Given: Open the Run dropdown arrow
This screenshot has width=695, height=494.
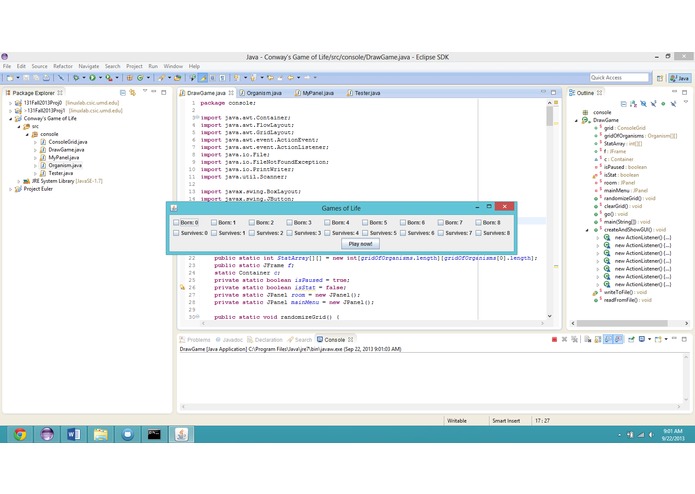Looking at the screenshot, I should 100,78.
